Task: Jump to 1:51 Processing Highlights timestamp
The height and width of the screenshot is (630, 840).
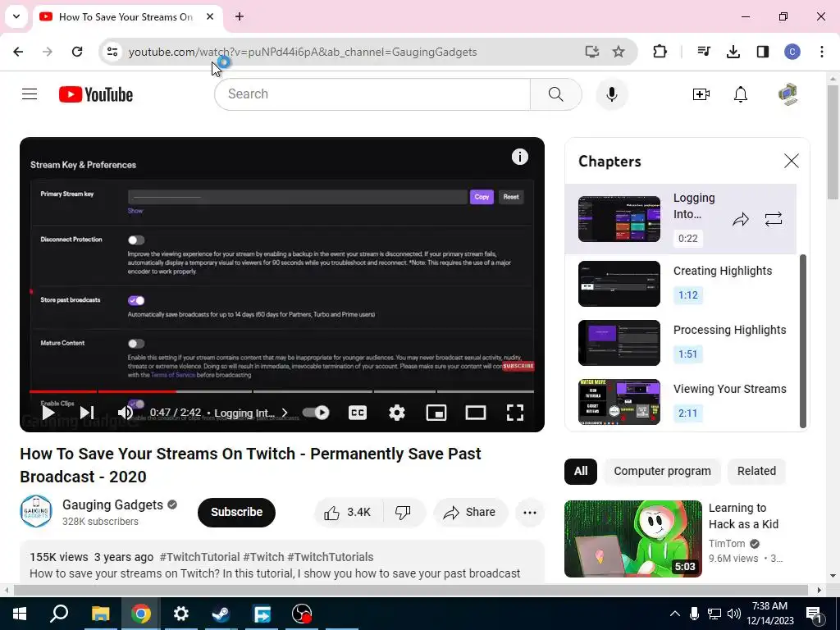Action: 688,354
